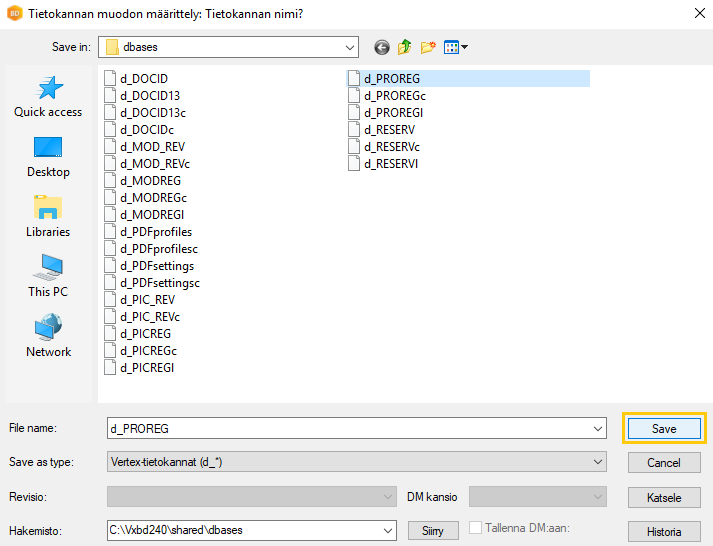Select This PC in sidebar
Image resolution: width=713 pixels, height=546 pixels.
point(48,277)
